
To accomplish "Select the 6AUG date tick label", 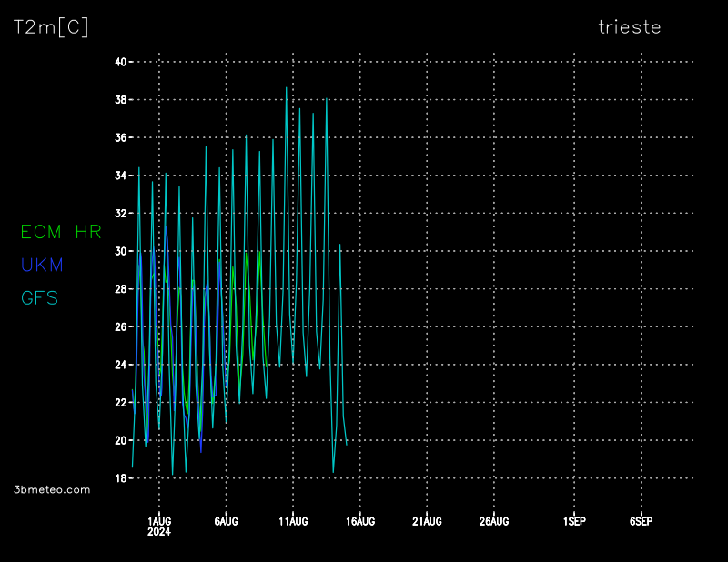I will (x=226, y=521).
